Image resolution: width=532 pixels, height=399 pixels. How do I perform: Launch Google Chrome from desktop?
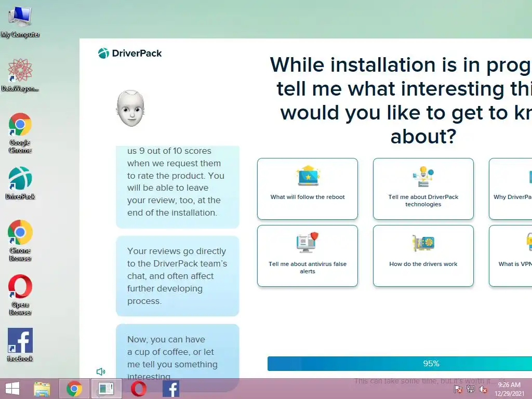coord(20,133)
